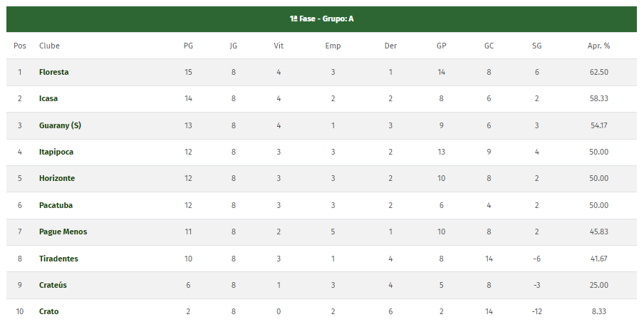This screenshot has height=322, width=644.
Task: Click the Apr. % column header
Action: coord(598,46)
